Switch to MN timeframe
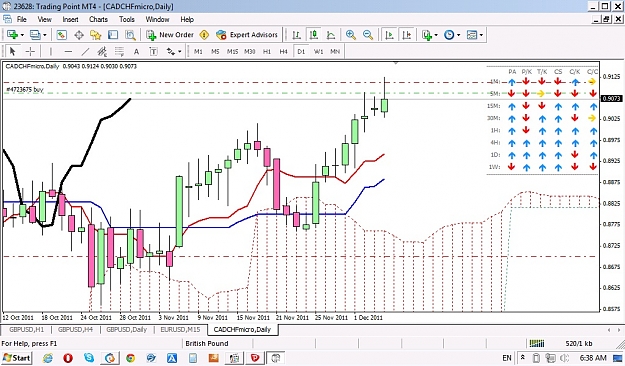625x366 pixels. tap(335, 51)
